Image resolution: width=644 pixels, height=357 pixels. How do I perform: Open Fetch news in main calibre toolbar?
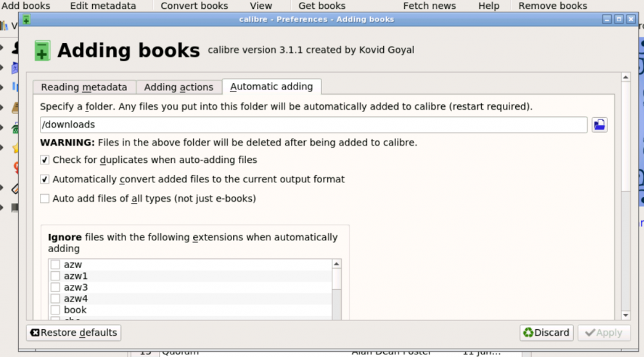[x=429, y=6]
